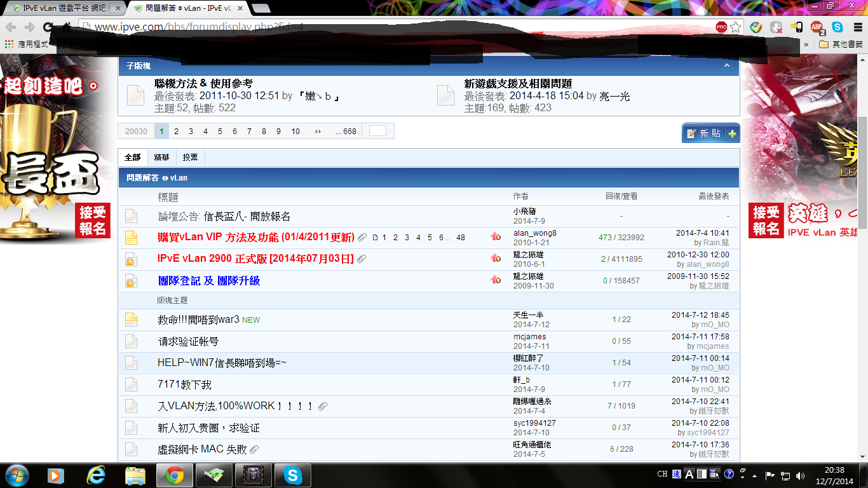Open the Adblock Plus extension icon
Viewport: 868px width, 488px height.
tap(817, 27)
